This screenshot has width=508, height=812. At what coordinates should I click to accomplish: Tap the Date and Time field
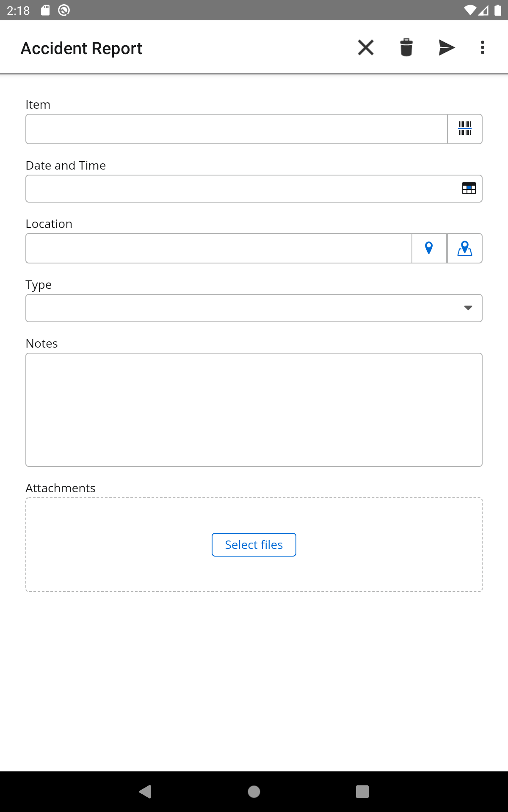(254, 189)
